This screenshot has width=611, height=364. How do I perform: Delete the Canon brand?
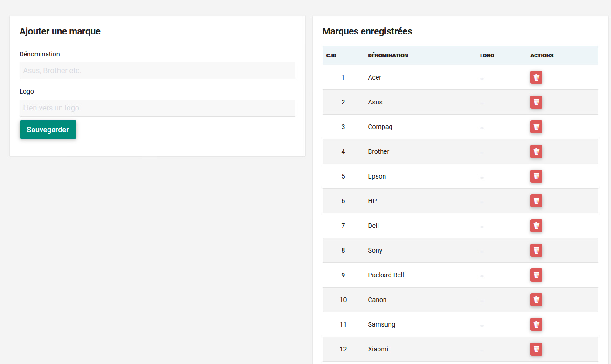536,300
